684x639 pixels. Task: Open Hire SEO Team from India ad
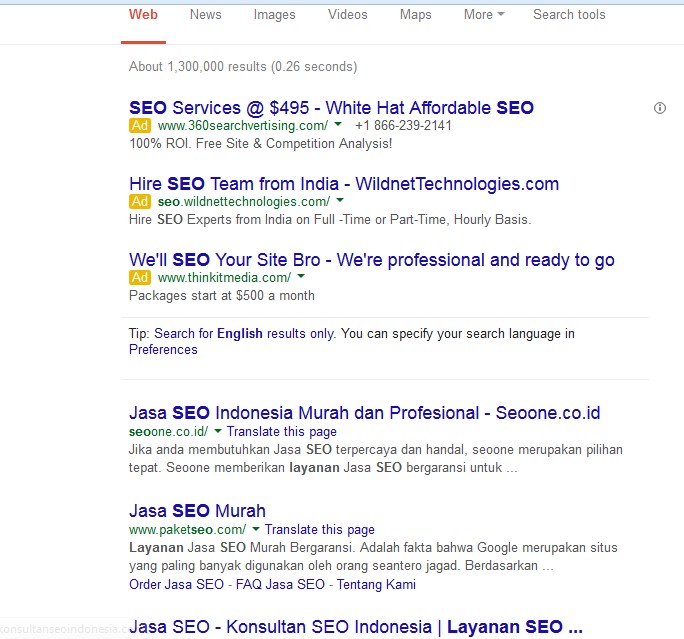pyautogui.click(x=343, y=184)
